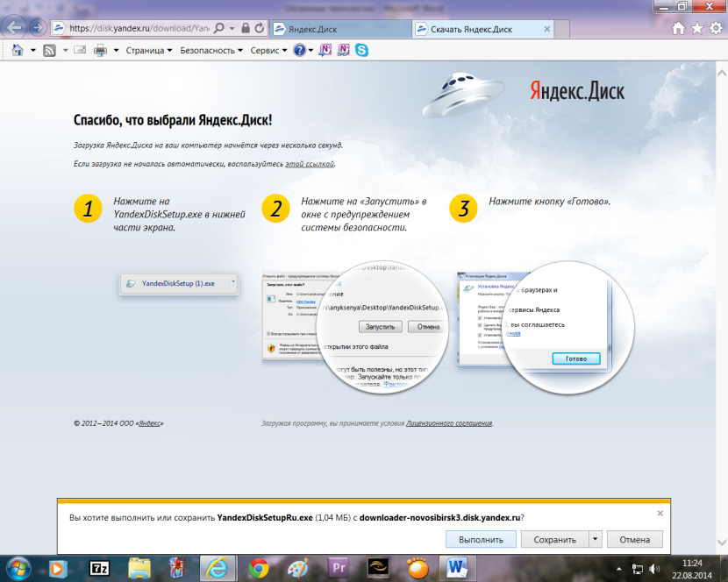728x582 pixels.
Task: Click the Home icon in the command bar
Action: [x=18, y=50]
